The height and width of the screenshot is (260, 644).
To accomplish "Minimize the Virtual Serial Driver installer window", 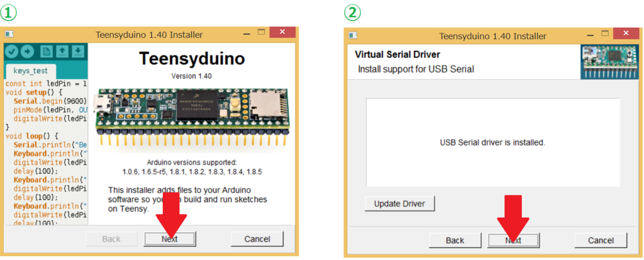I will tap(590, 35).
